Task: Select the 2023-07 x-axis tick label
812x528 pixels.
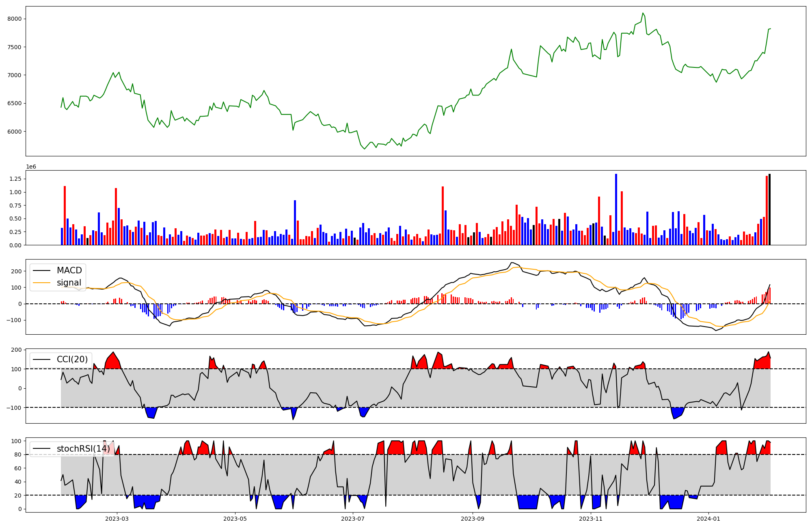Action: coord(353,519)
